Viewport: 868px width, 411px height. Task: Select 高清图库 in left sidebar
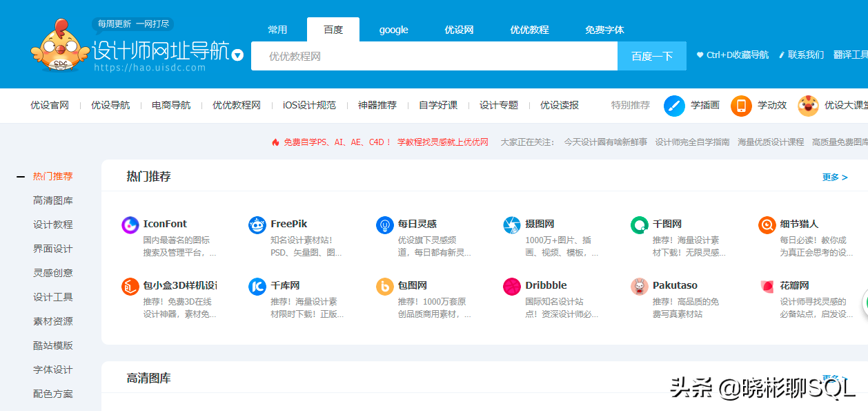52,201
